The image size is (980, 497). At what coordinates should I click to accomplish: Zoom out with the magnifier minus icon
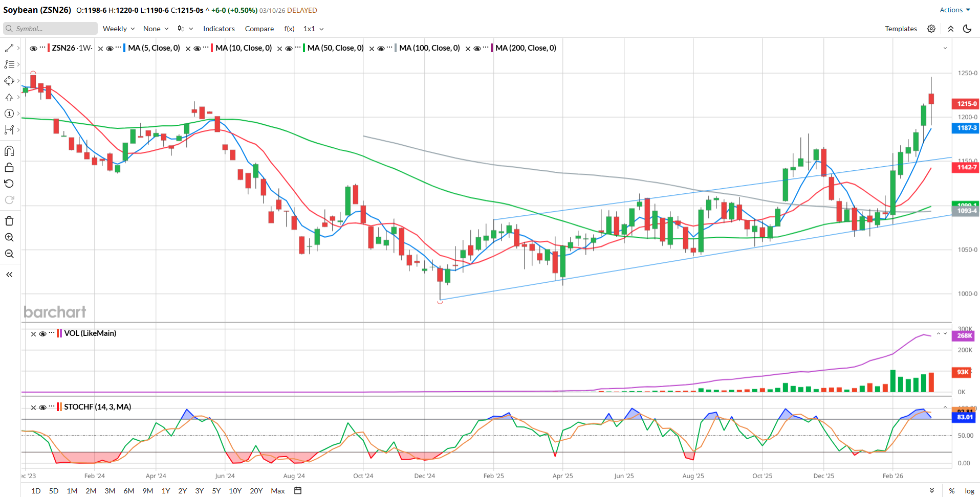pyautogui.click(x=9, y=254)
